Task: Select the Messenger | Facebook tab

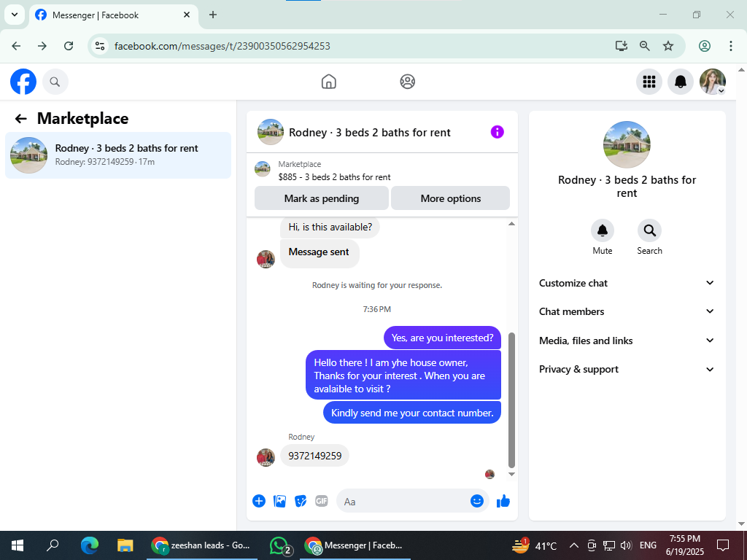Action: click(x=114, y=15)
